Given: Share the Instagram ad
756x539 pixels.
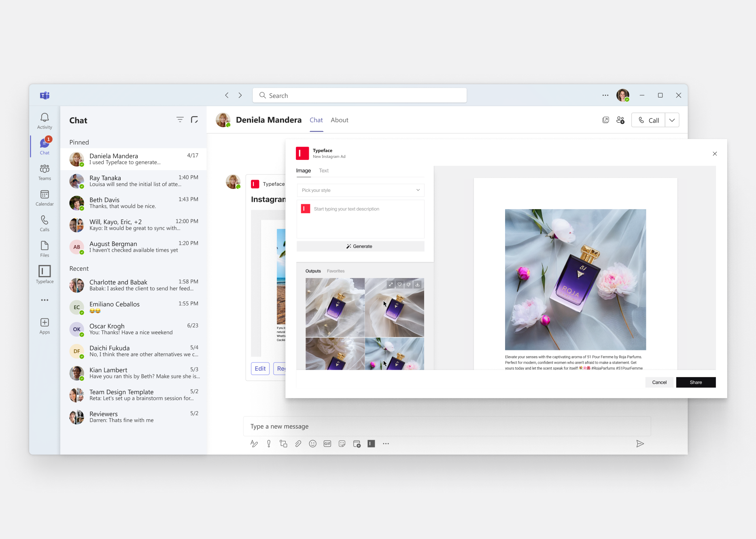Looking at the screenshot, I should (x=696, y=382).
